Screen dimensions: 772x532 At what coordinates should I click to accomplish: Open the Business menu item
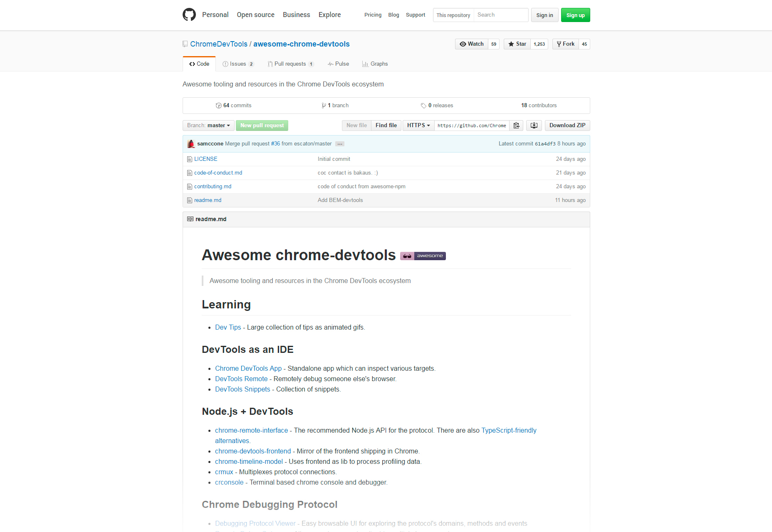pos(296,15)
